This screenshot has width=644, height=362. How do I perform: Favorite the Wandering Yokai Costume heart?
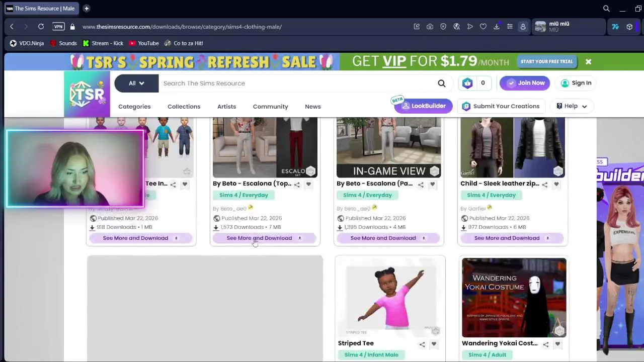pos(557,344)
